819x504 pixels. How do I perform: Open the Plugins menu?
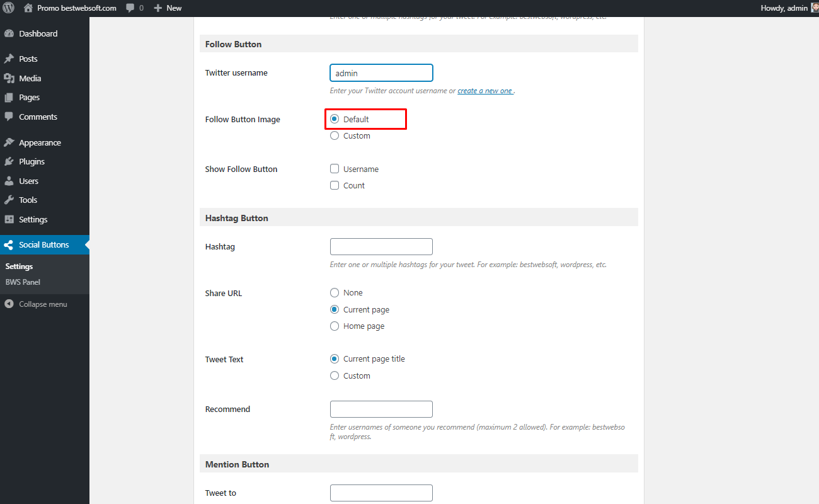coord(45,161)
